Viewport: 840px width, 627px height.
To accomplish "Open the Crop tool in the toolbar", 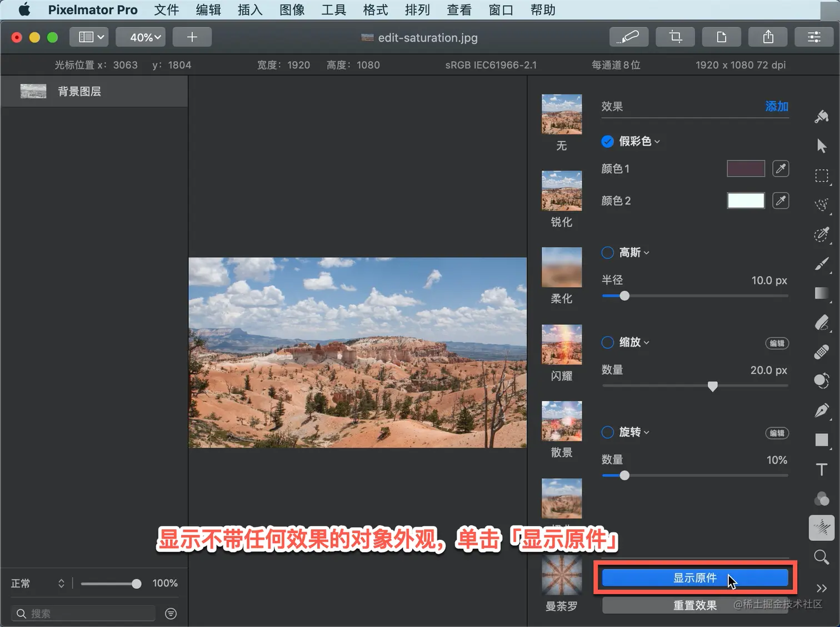I will pyautogui.click(x=676, y=37).
